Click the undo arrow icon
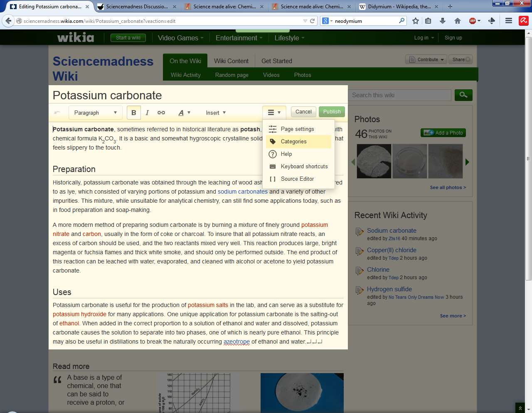Viewport: 532px width, 413px height. click(x=57, y=113)
